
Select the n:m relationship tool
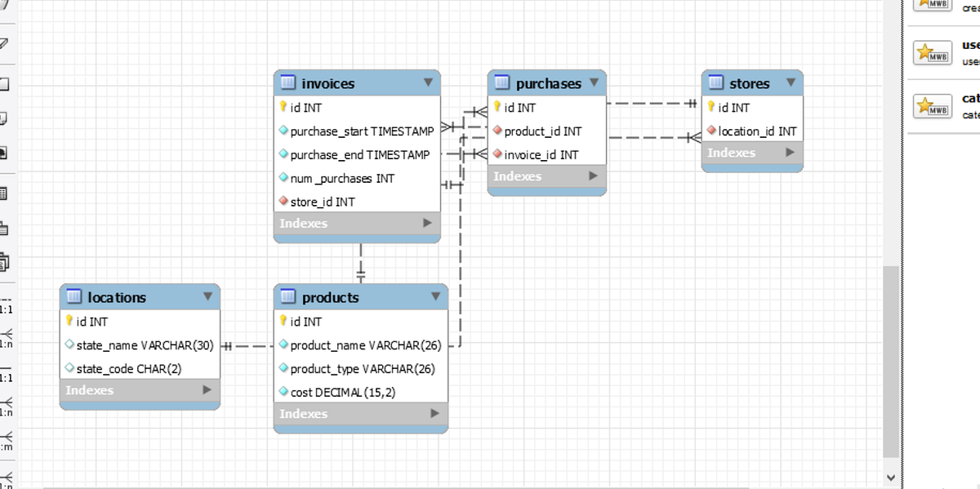coord(7,439)
